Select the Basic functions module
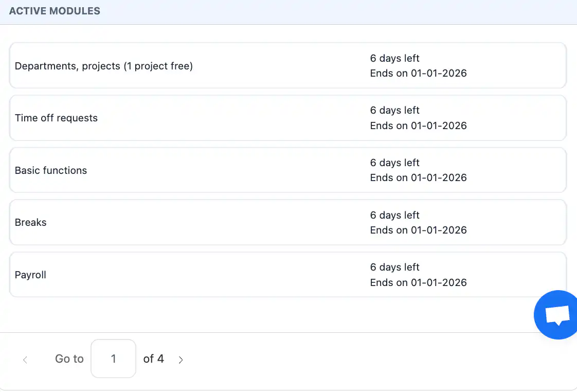This screenshot has width=577, height=392. (51, 170)
